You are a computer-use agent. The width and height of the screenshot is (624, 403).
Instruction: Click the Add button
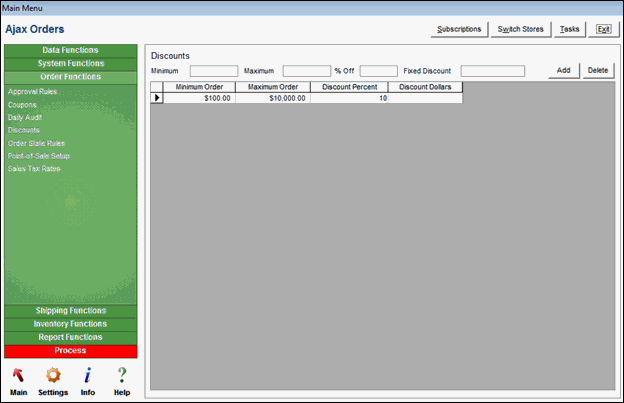point(563,70)
